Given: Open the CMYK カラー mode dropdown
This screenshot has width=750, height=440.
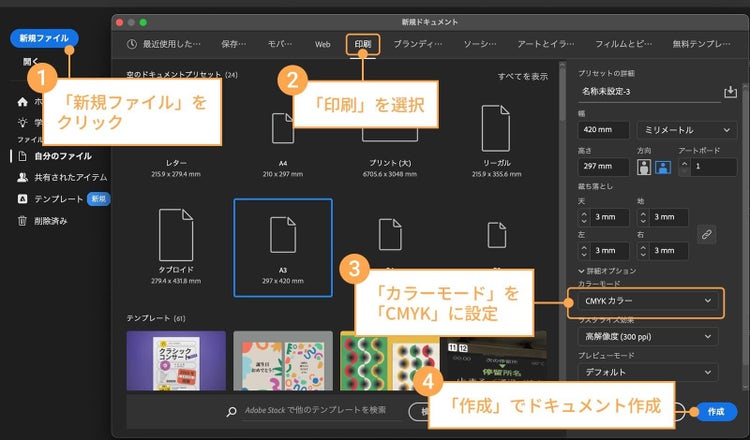Looking at the screenshot, I should (648, 301).
